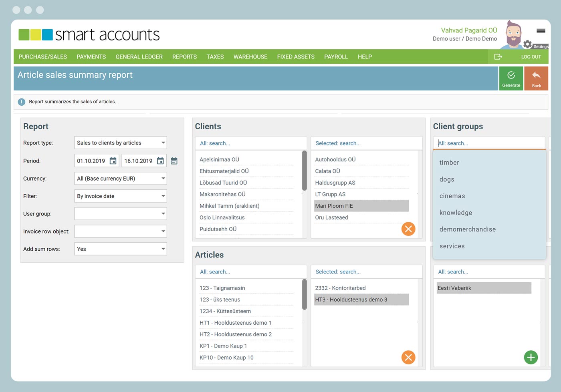Select Eesti Vabariik list entry
561x392 pixels.
(484, 288)
